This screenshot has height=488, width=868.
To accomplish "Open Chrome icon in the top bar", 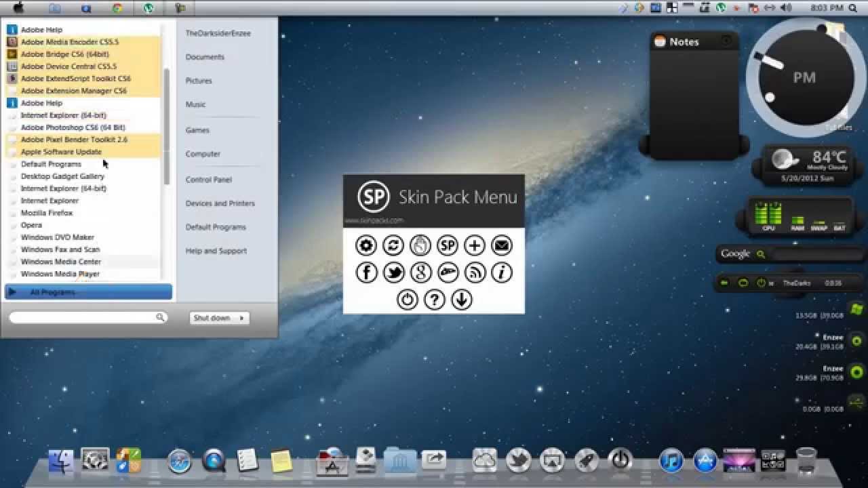I will coord(117,8).
